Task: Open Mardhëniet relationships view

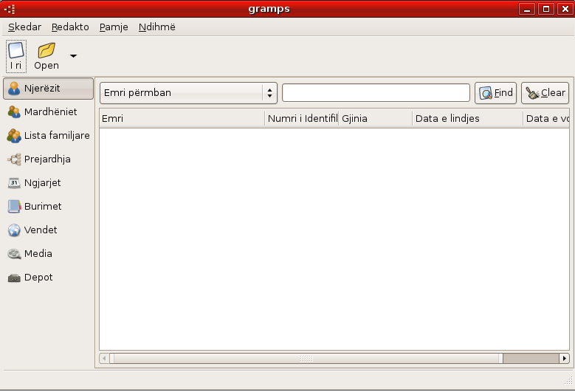Action: click(x=49, y=112)
